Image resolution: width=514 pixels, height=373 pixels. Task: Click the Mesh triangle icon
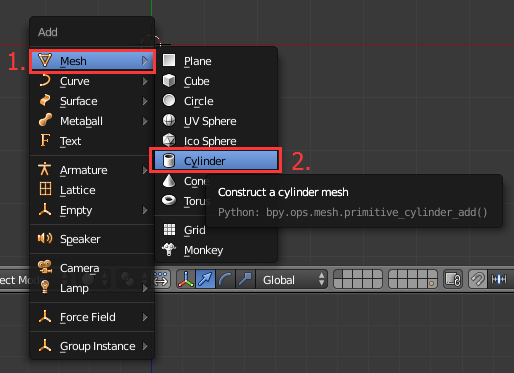click(45, 60)
